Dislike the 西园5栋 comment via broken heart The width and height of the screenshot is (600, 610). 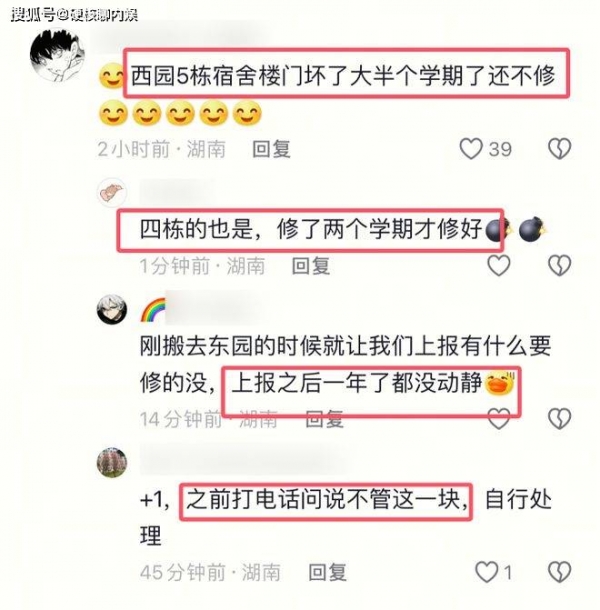coord(560,149)
